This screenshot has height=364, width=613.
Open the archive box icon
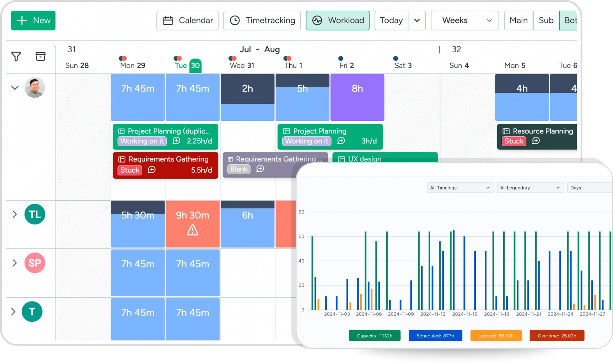tap(41, 56)
